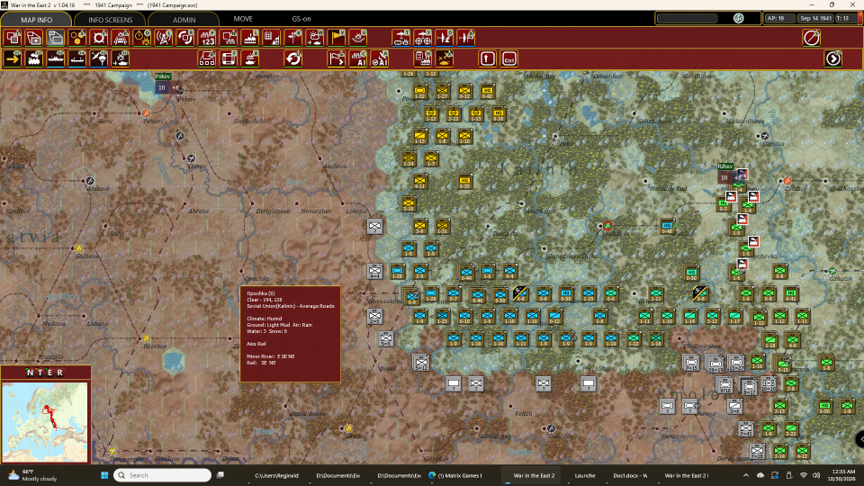Click the circle with fire icon
Screen dimensions: 864x486
click(x=142, y=38)
